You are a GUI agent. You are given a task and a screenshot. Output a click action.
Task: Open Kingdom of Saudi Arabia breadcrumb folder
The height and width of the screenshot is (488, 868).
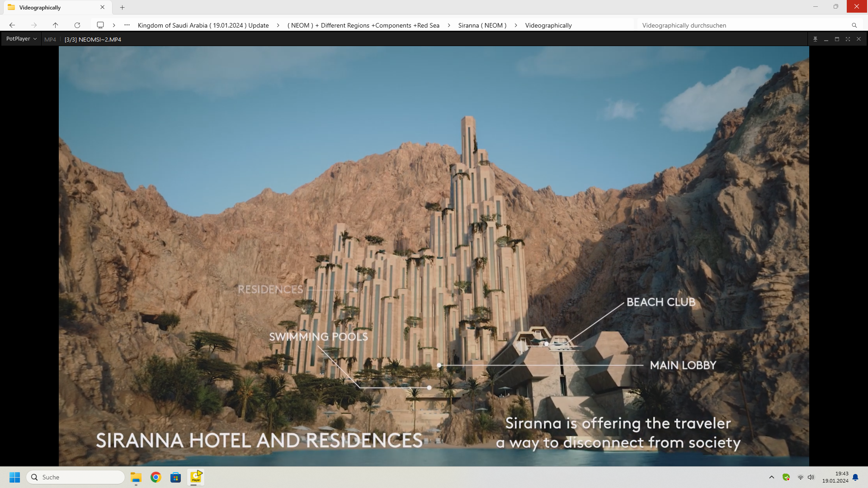click(x=203, y=25)
